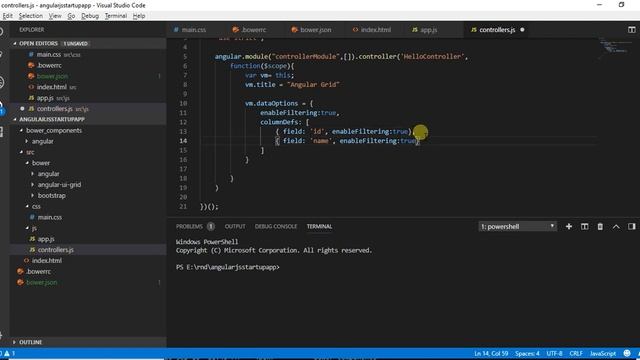This screenshot has height=360, width=640.
Task: Split the editor with the layout icon
Action: tap(631, 30)
